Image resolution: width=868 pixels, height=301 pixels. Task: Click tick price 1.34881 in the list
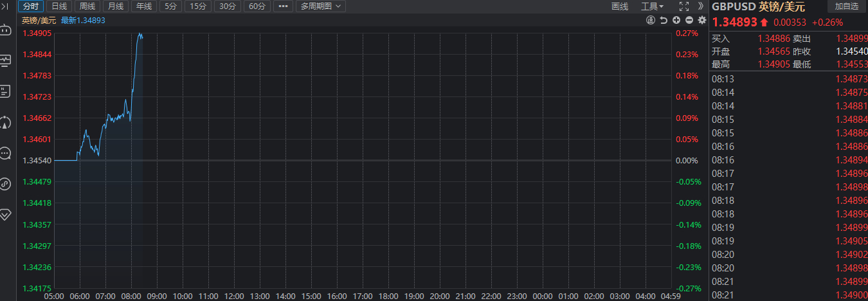[851, 105]
